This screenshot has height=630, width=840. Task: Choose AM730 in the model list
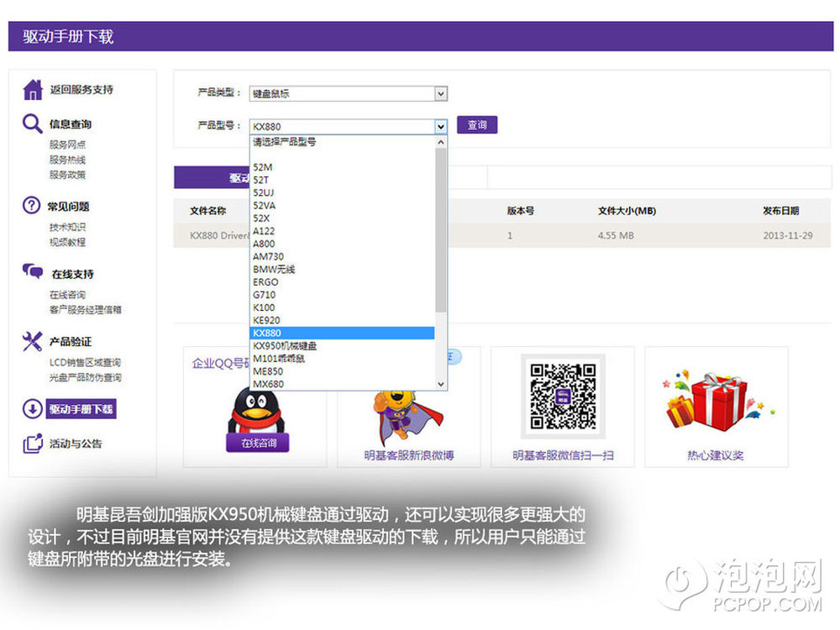[343, 256]
